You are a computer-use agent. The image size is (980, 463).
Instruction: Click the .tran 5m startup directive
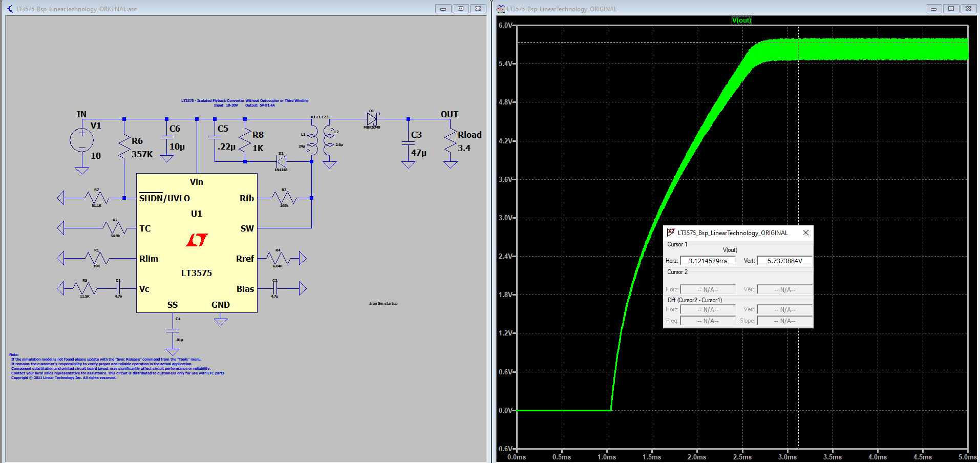(383, 303)
